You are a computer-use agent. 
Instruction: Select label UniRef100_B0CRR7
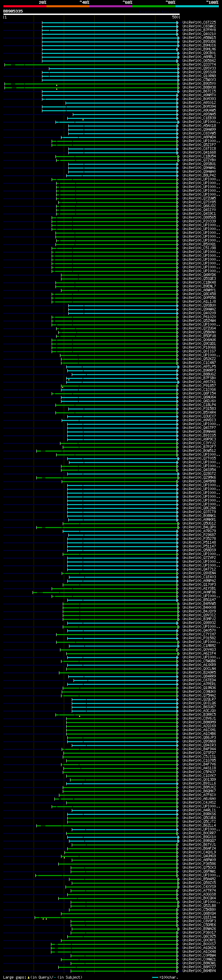199,833
